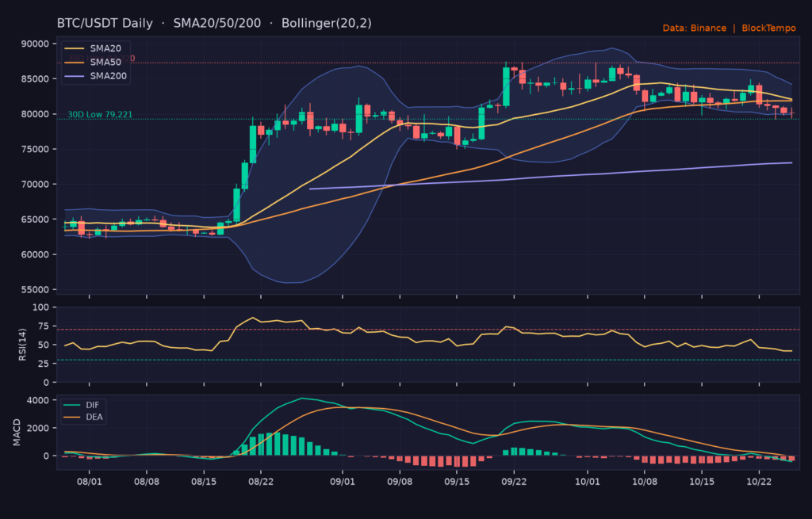Select the SMA20 legend label
This screenshot has height=519, width=812.
[105, 48]
